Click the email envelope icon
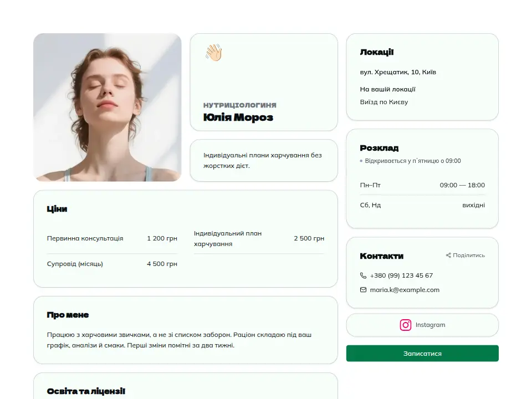Viewport: 532px width, 399px height. [363, 290]
